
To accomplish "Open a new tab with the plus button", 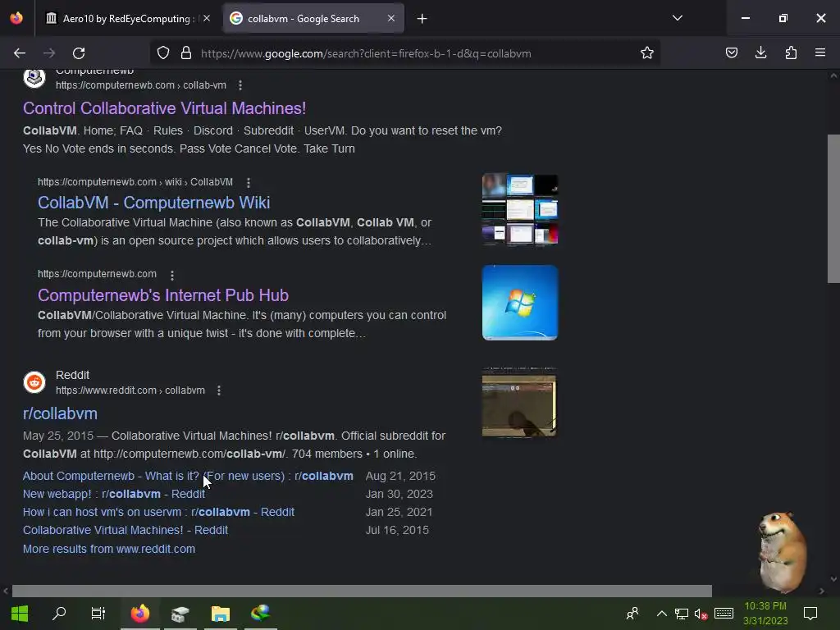I will click(422, 19).
